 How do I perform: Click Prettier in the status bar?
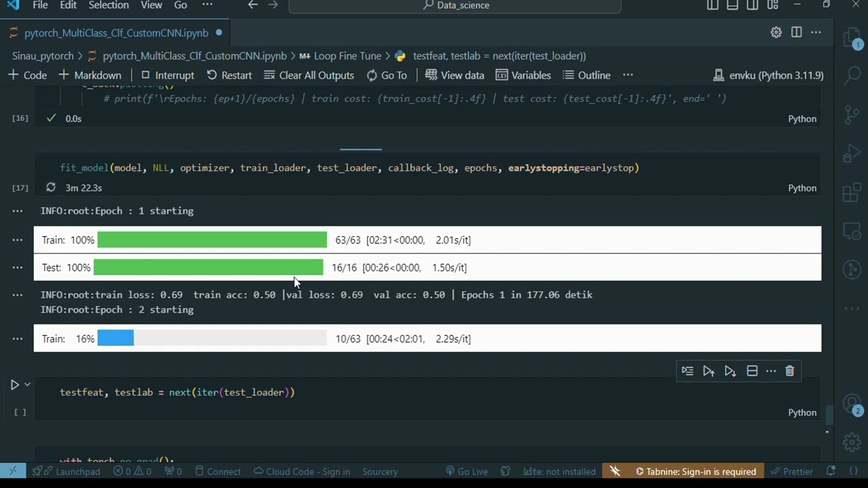[791, 472]
